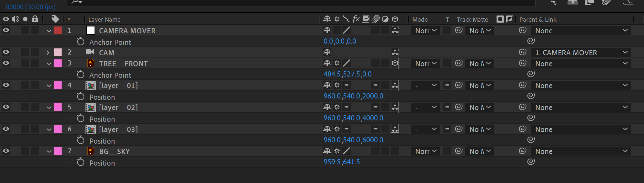The height and width of the screenshot is (183, 644).
Task: Expand the CAM layer properties
Action: (x=48, y=52)
